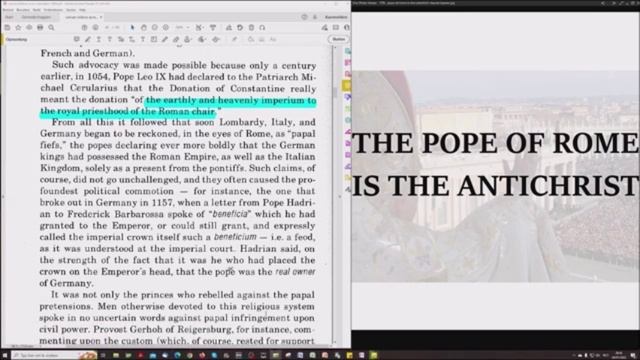Activate the selection arrow tool
The image size is (640, 360).
132,27
